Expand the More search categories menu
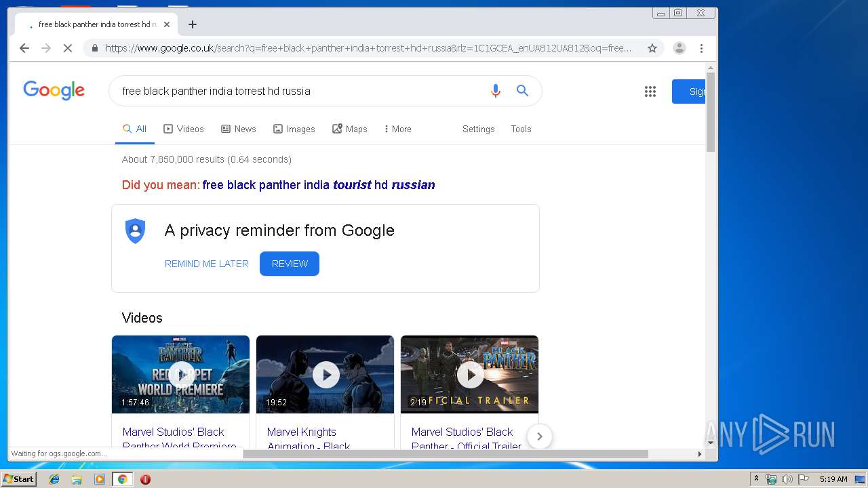868x488 pixels. (x=398, y=129)
